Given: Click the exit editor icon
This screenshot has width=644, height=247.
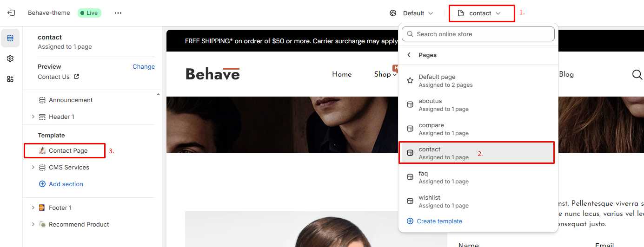Looking at the screenshot, I should click(x=11, y=13).
